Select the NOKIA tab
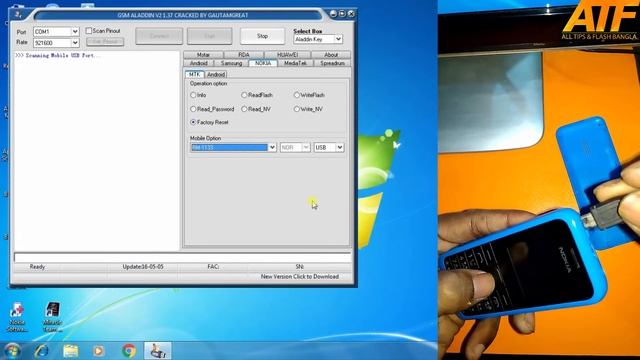Screen dimensions: 640x360 point(263,63)
